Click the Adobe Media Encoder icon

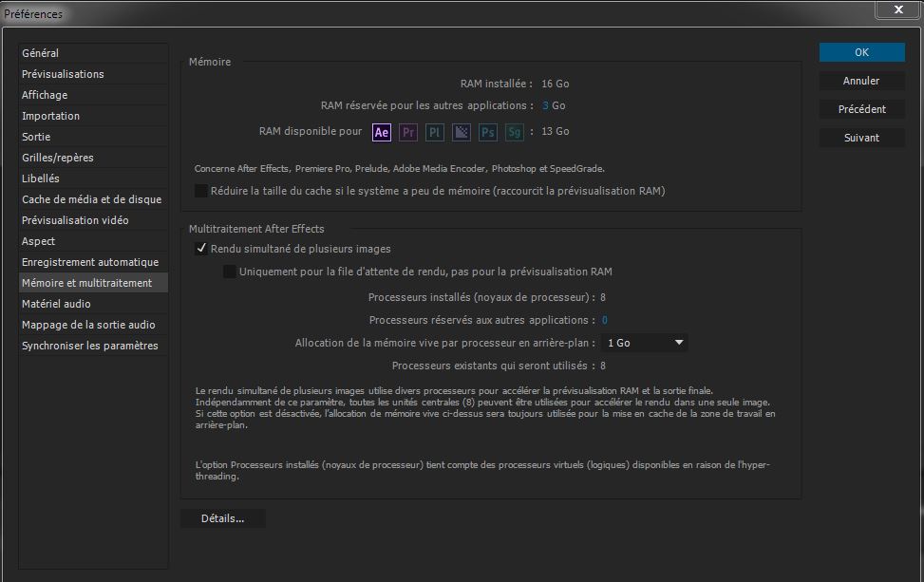click(x=461, y=132)
